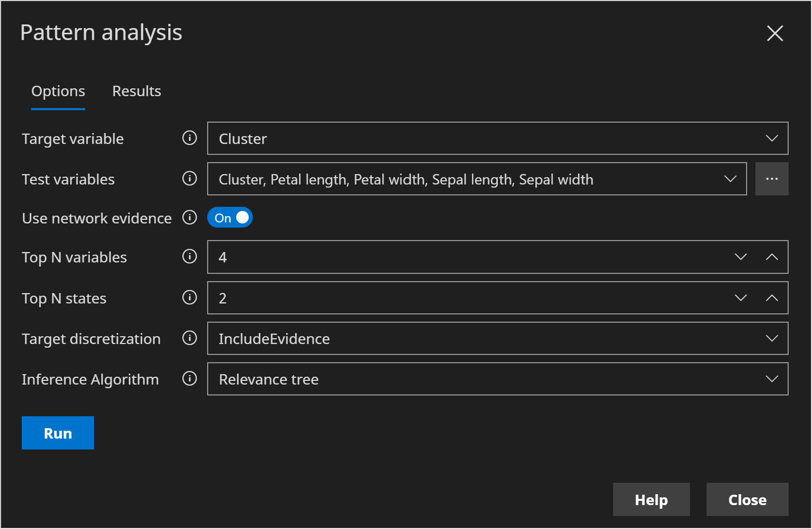Open the ellipsis menu beside Test variables
The width and height of the screenshot is (812, 529).
click(772, 179)
